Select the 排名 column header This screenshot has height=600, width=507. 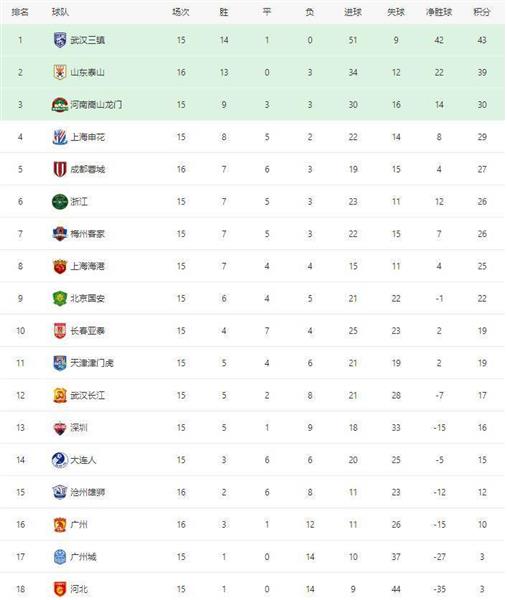pyautogui.click(x=20, y=12)
